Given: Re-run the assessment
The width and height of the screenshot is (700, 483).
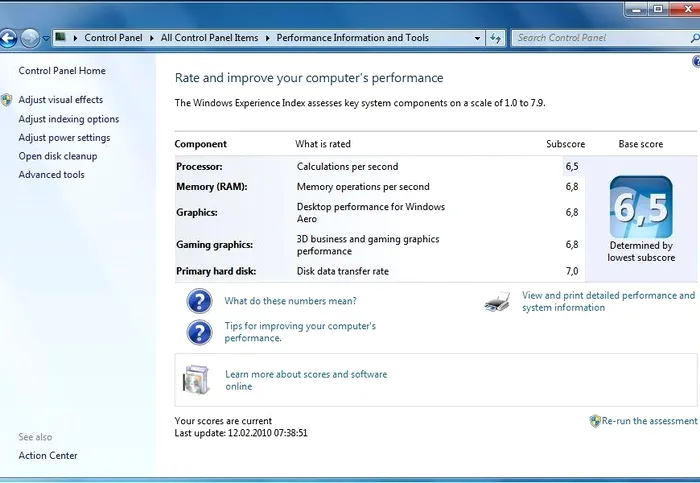Looking at the screenshot, I should [649, 421].
